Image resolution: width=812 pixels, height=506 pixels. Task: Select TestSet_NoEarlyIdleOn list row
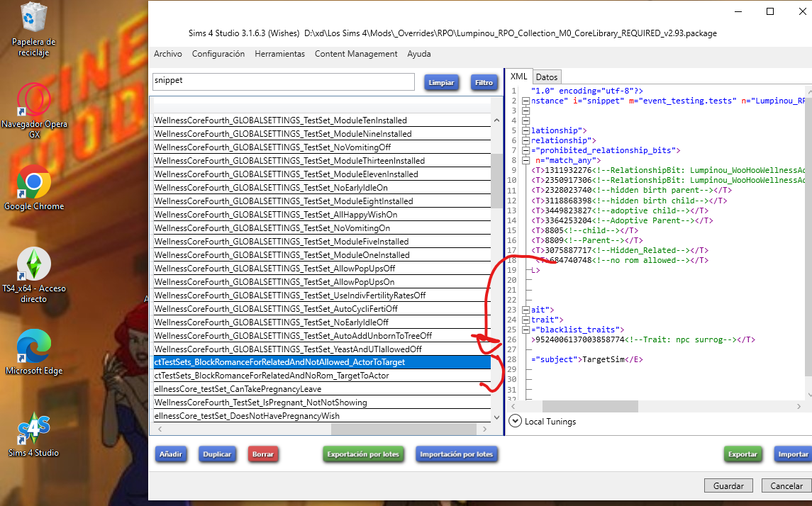(321, 188)
